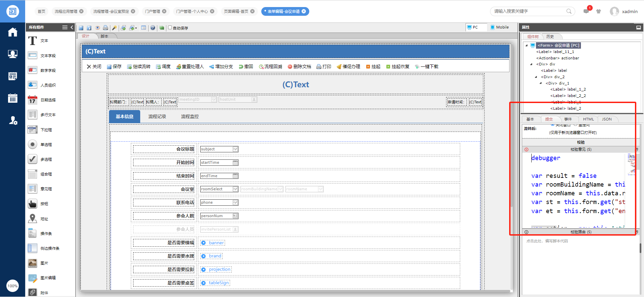Click the 一键下载 action button
Image resolution: width=644 pixels, height=297 pixels.
point(427,66)
